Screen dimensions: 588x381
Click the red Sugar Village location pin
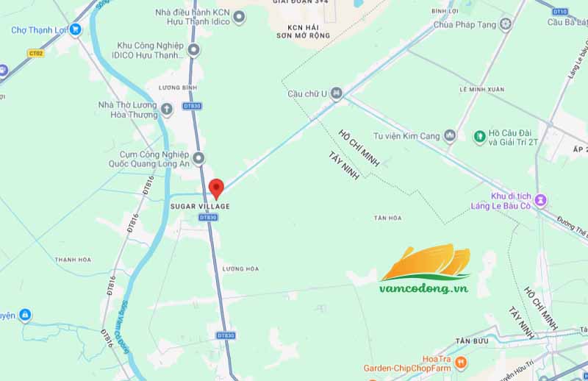pos(216,189)
